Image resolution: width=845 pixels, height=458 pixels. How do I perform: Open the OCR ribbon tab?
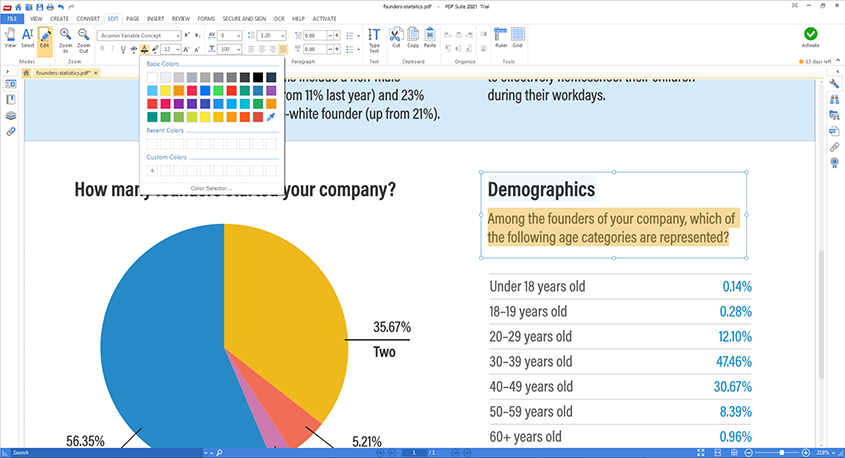pos(279,18)
